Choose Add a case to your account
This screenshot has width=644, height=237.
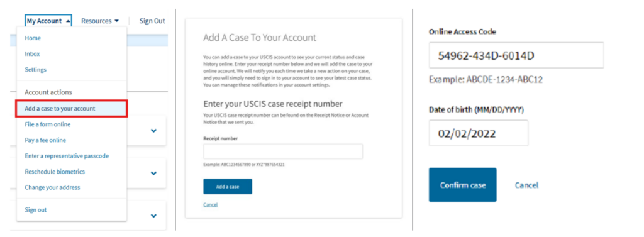click(72, 109)
